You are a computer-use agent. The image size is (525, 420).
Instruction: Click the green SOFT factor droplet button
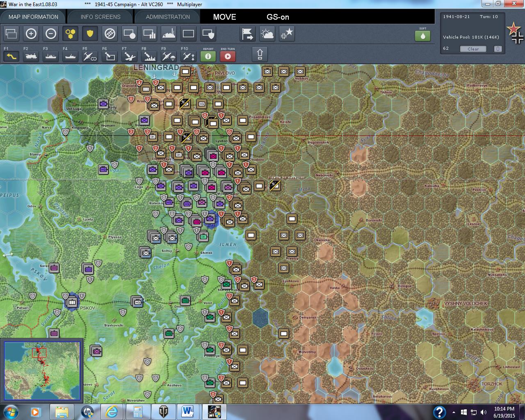click(x=423, y=36)
